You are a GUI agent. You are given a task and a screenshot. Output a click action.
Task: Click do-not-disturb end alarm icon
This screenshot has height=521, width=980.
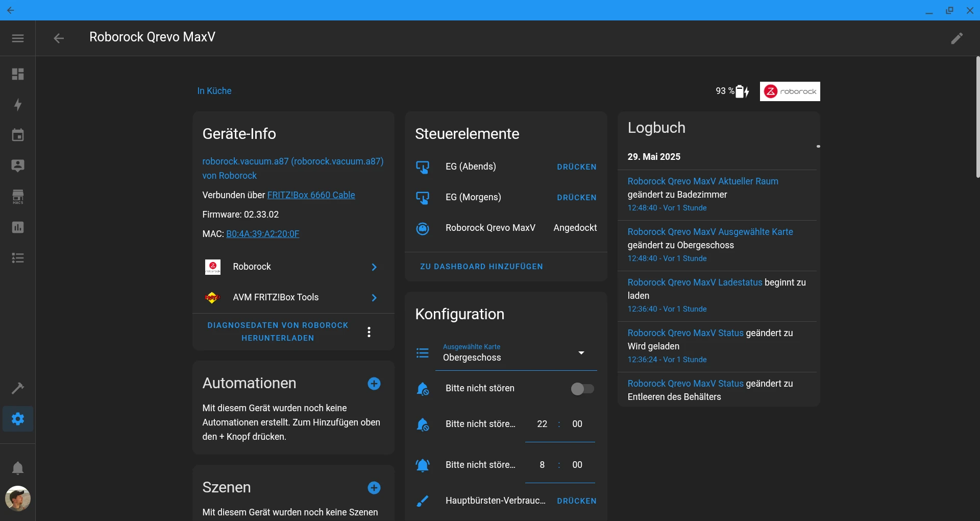423,465
